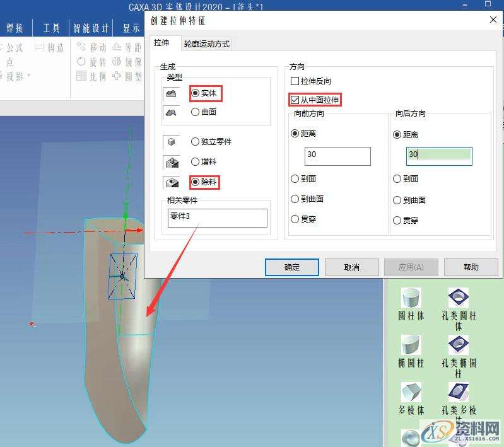
Task: Select 到曲面 under 向前方向
Action: [295, 199]
